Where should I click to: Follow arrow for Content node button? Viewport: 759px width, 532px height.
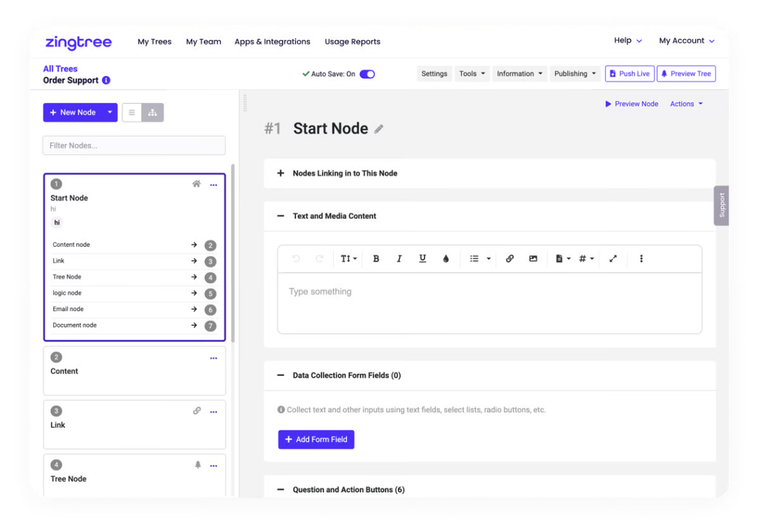coord(194,245)
